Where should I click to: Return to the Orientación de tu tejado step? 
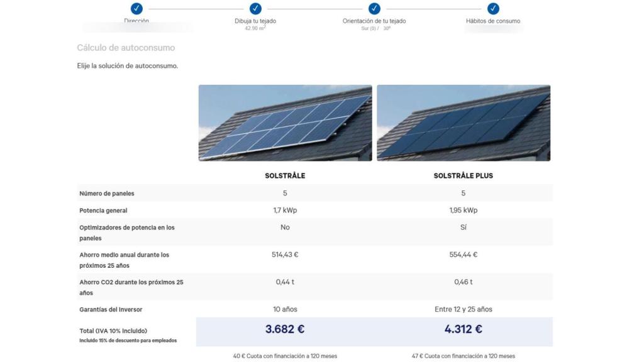coord(375,20)
